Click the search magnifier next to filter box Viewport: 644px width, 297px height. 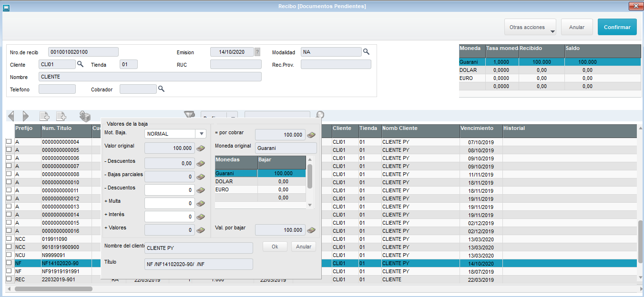coord(320,115)
